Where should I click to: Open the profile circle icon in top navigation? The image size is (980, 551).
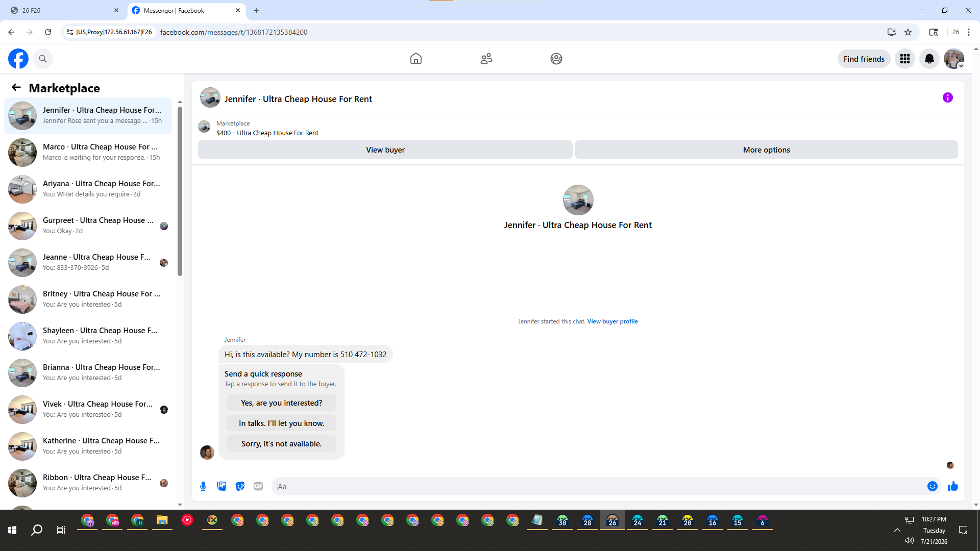point(556,59)
